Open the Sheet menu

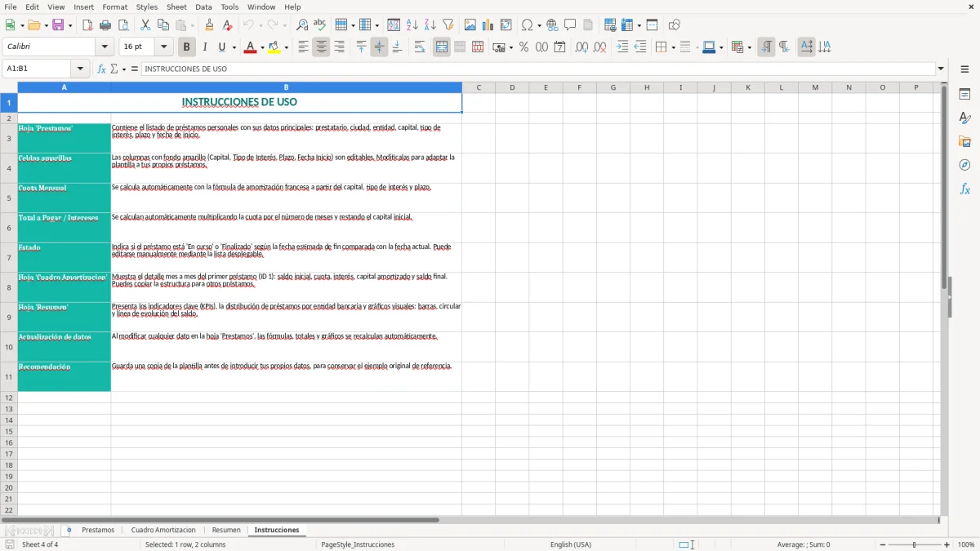pos(176,7)
